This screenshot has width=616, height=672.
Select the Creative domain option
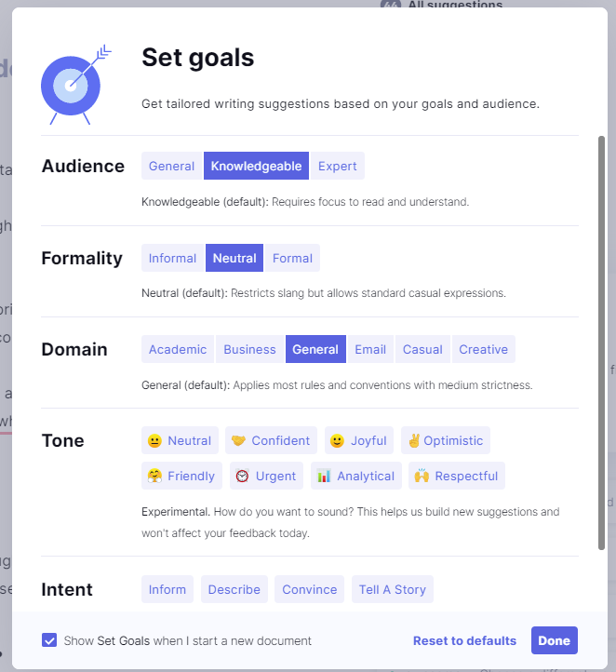[x=484, y=349]
